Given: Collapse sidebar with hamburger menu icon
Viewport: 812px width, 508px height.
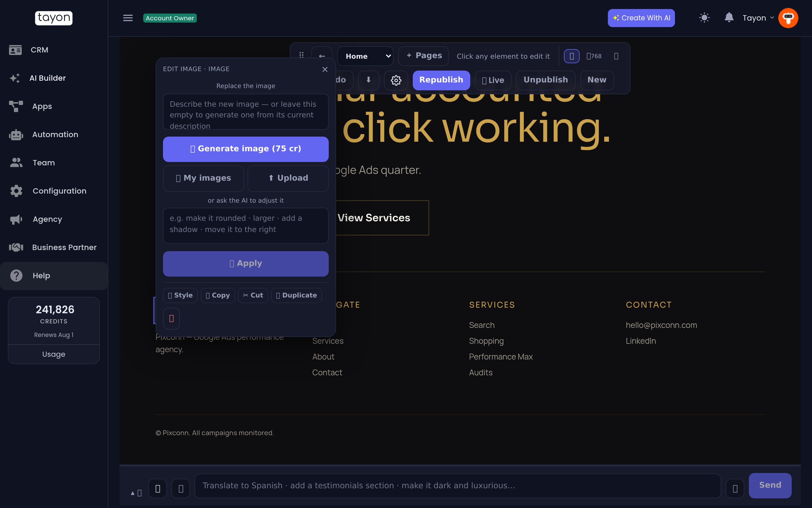Looking at the screenshot, I should click(128, 18).
